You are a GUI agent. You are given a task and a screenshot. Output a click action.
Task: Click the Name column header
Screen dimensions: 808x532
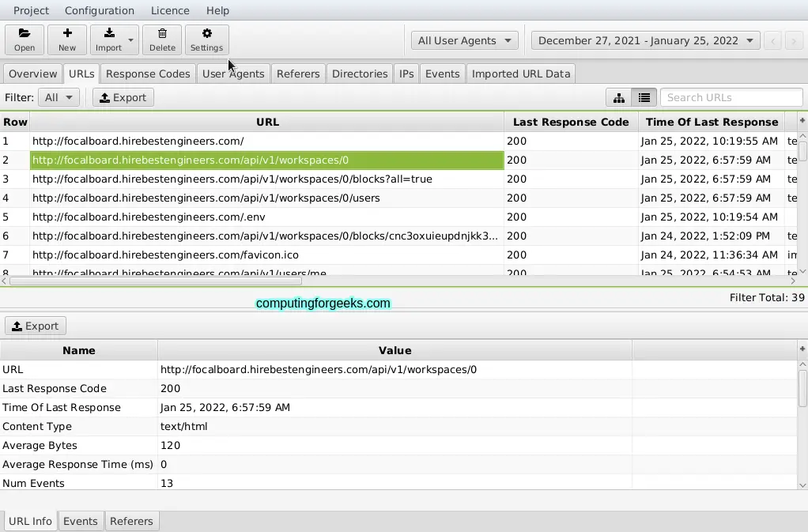(x=79, y=351)
